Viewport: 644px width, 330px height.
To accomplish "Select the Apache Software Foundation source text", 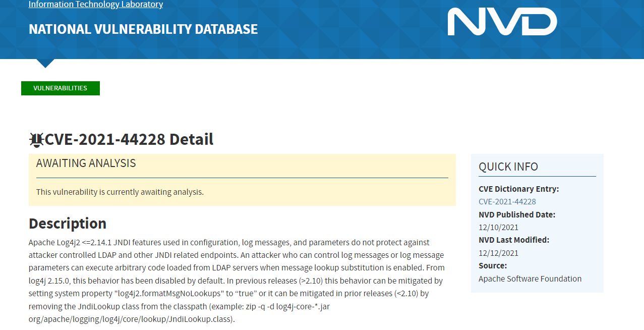I will click(530, 279).
